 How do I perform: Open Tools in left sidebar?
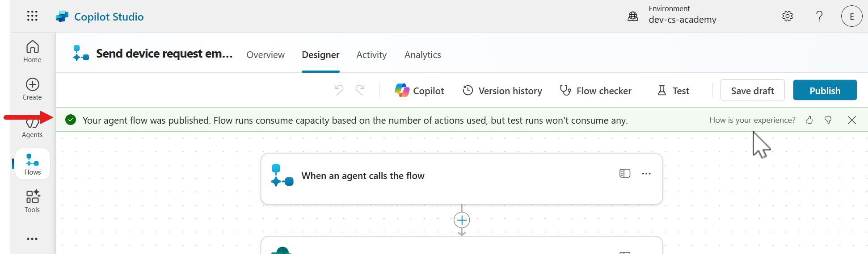[x=32, y=201]
